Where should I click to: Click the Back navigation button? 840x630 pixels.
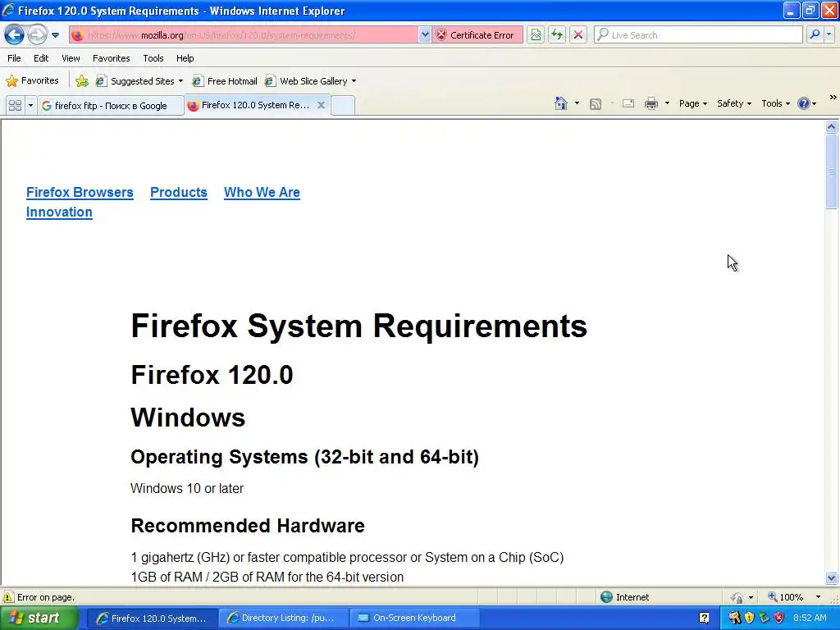(15, 35)
